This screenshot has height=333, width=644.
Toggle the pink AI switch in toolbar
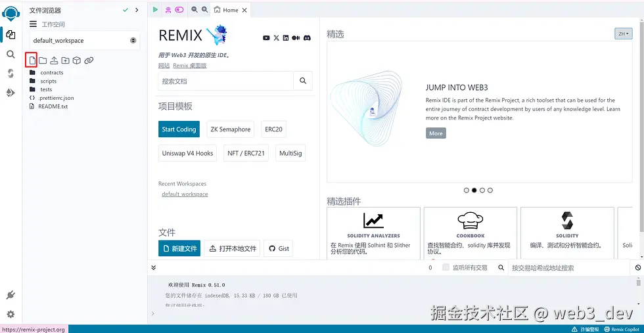pyautogui.click(x=179, y=10)
